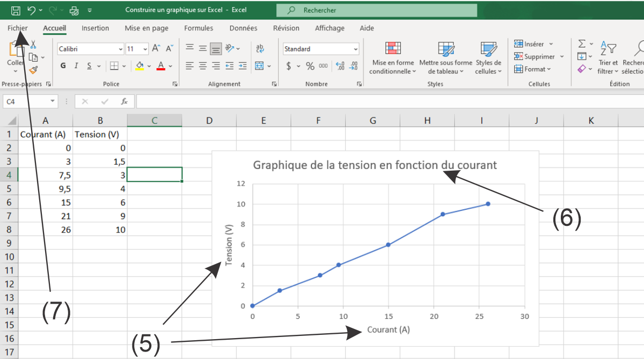Click the insert function fx icon

124,101
